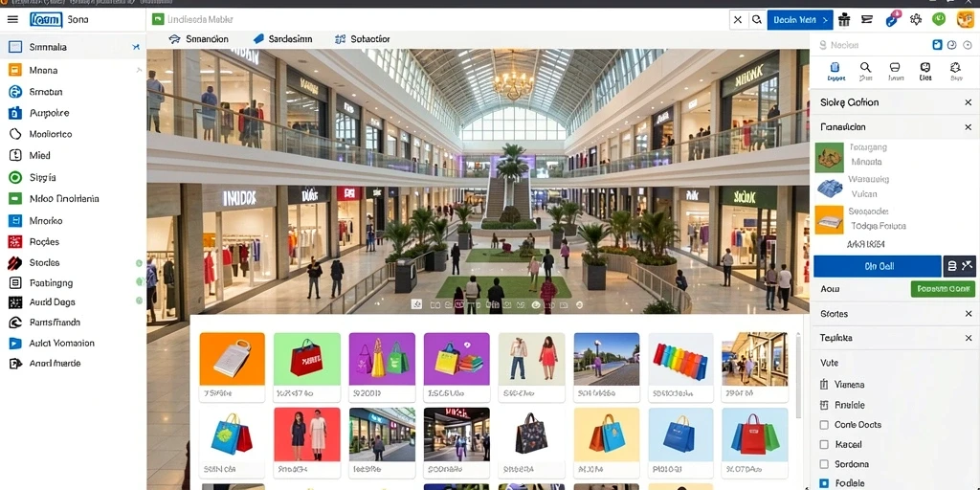
Task: Click the clock icon beside the panel search
Action: (951, 45)
